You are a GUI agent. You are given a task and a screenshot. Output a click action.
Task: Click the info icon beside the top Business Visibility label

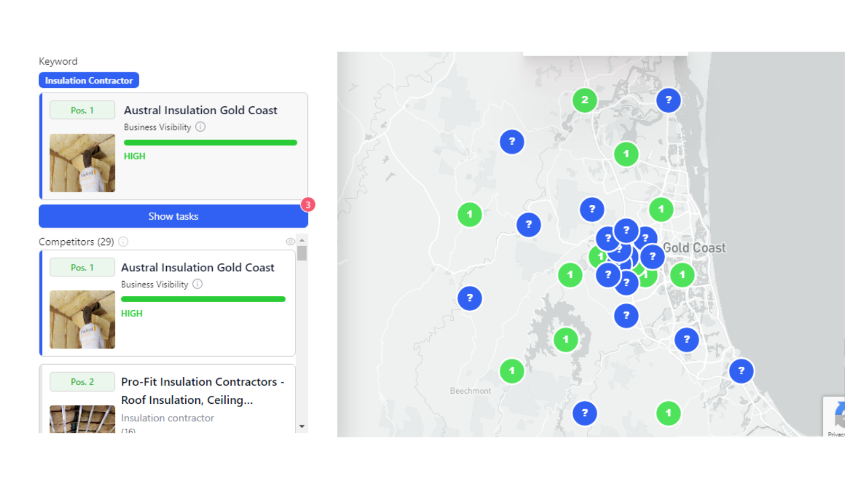(200, 127)
